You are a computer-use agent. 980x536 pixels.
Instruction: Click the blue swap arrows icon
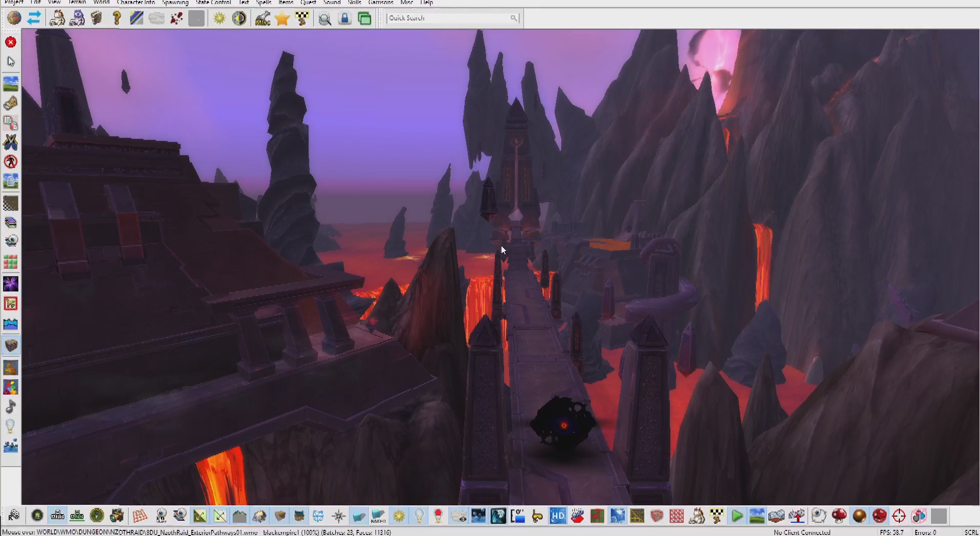click(x=34, y=18)
